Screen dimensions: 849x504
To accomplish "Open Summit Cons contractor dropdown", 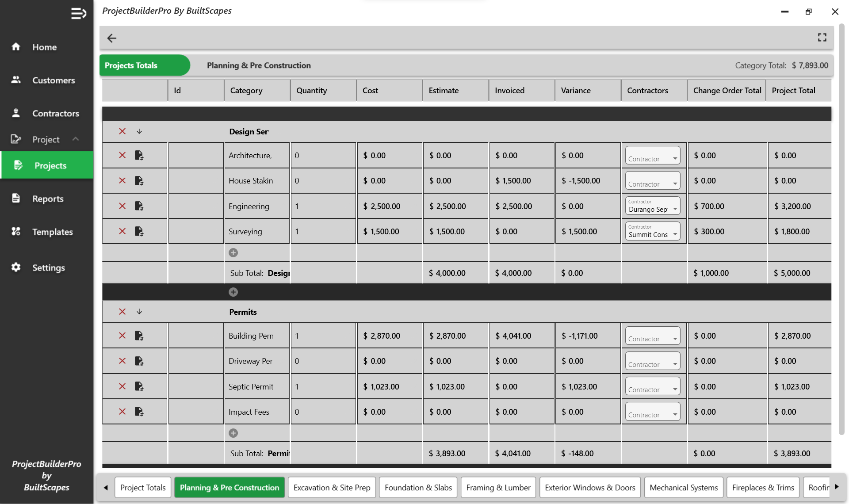I will point(653,231).
